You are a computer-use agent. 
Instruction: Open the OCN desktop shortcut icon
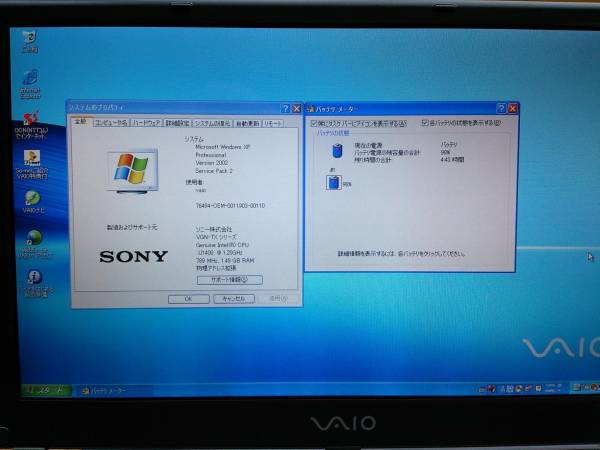click(x=31, y=118)
